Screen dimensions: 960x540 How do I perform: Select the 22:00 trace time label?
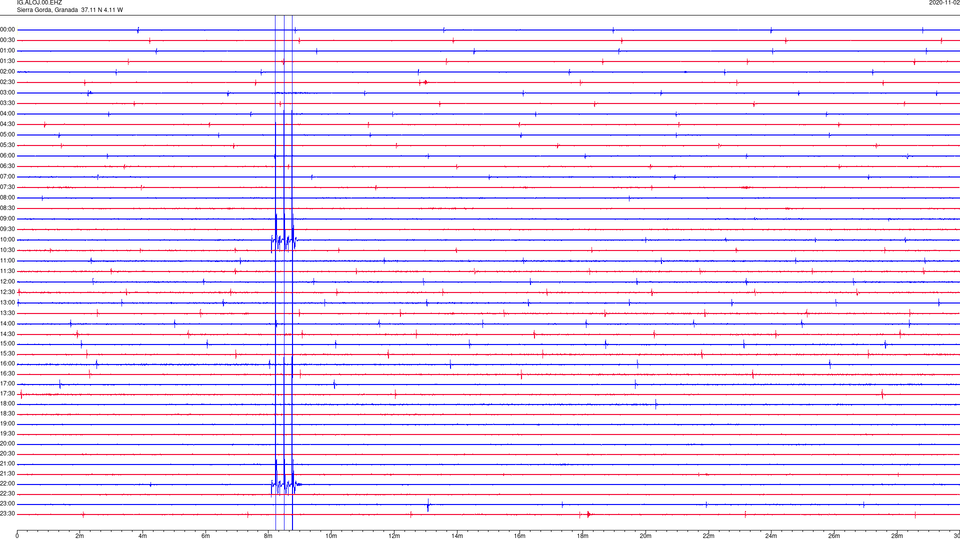[x=8, y=484]
